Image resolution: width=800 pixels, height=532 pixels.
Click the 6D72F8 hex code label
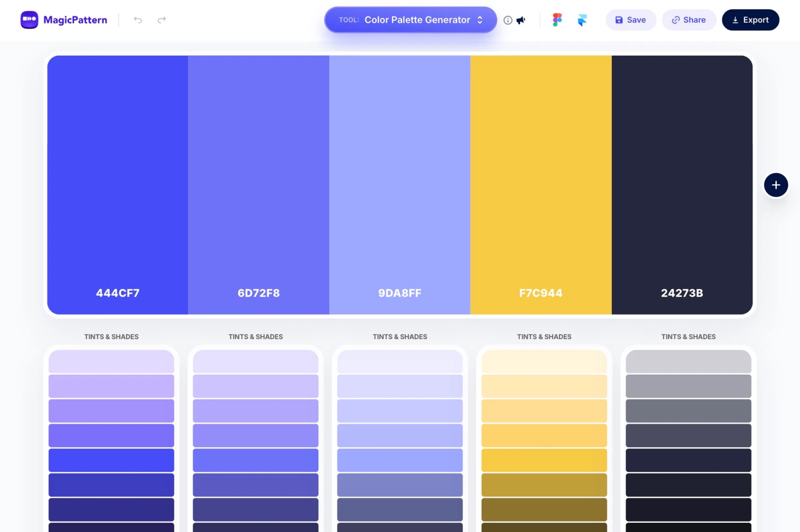(x=258, y=293)
